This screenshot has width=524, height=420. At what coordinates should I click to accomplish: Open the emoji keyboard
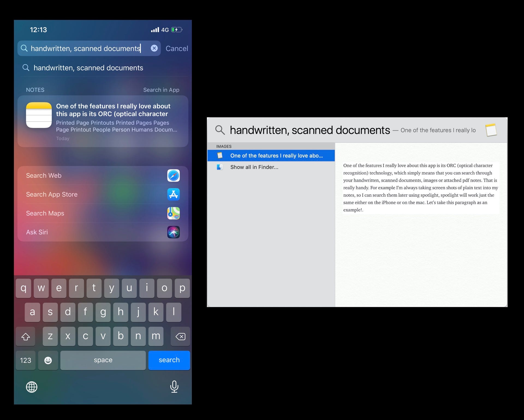point(48,360)
